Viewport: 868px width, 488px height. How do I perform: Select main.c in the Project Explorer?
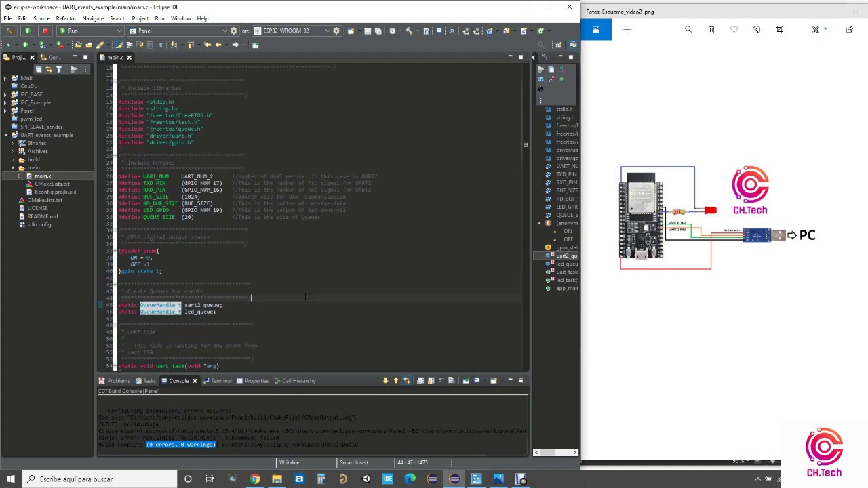pos(42,176)
